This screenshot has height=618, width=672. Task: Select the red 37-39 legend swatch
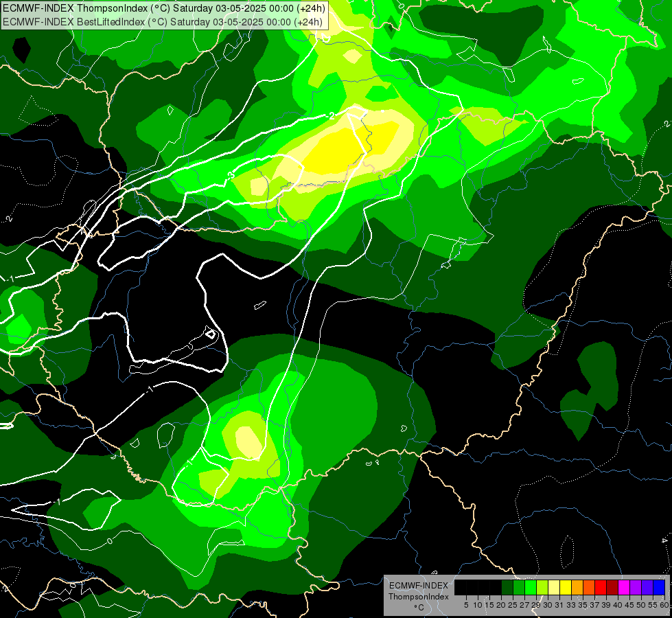[x=601, y=587]
